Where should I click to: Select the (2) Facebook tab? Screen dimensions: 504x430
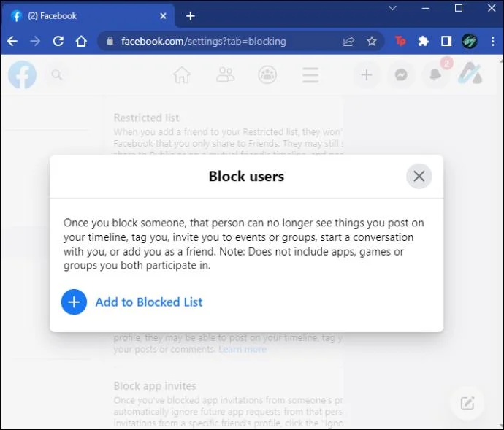(x=88, y=16)
